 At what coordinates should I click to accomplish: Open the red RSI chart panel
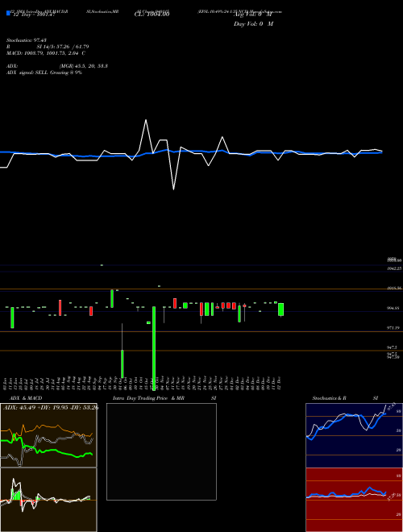point(354,500)
